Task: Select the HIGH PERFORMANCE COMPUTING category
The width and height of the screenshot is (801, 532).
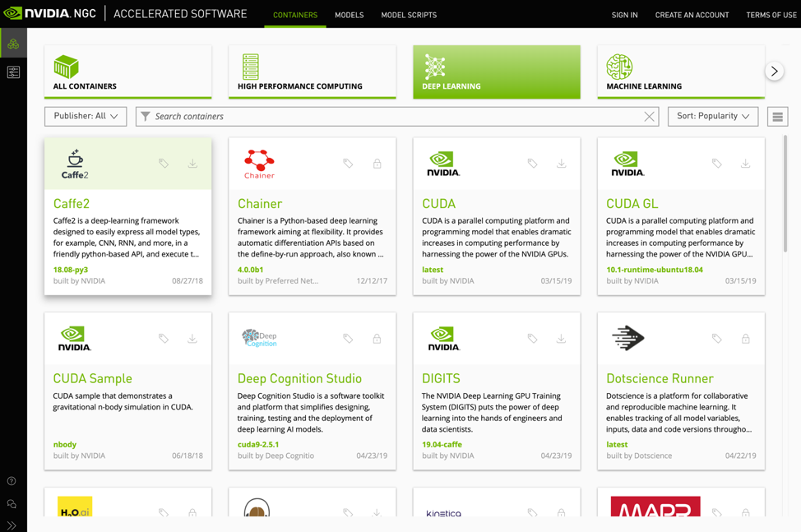Action: [x=313, y=72]
